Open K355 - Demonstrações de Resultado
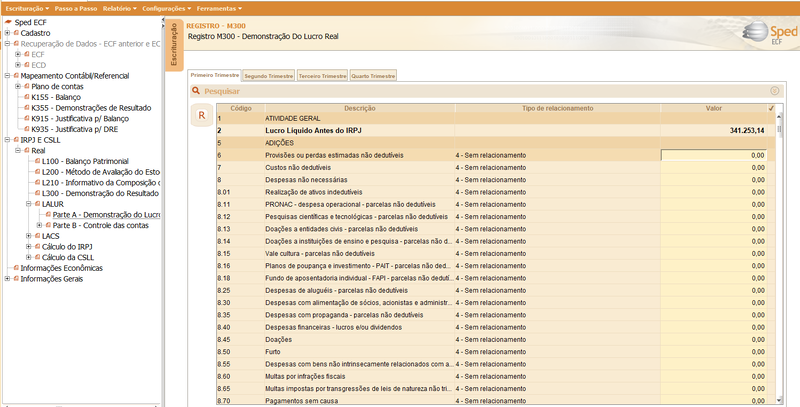Viewport: 800px width, 407px height. coord(91,108)
